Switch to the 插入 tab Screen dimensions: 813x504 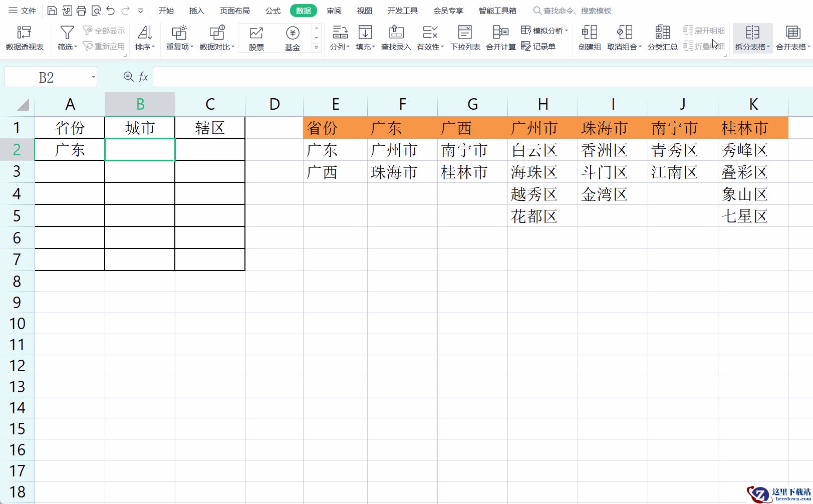[197, 11]
